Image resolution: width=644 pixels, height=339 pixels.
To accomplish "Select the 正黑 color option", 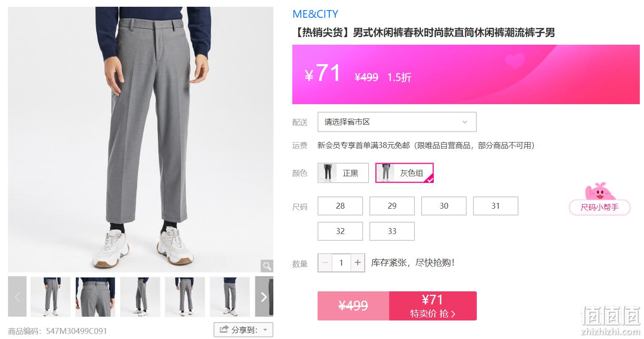I will coord(343,173).
